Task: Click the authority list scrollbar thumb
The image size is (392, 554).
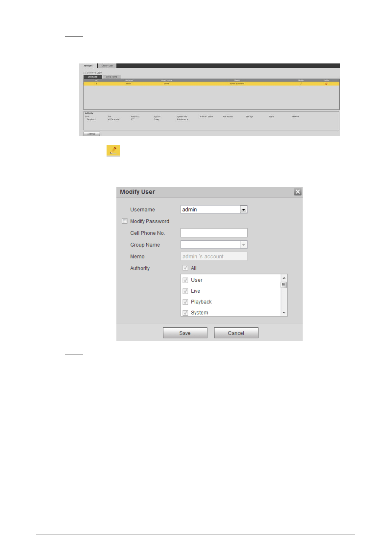Action: click(284, 285)
